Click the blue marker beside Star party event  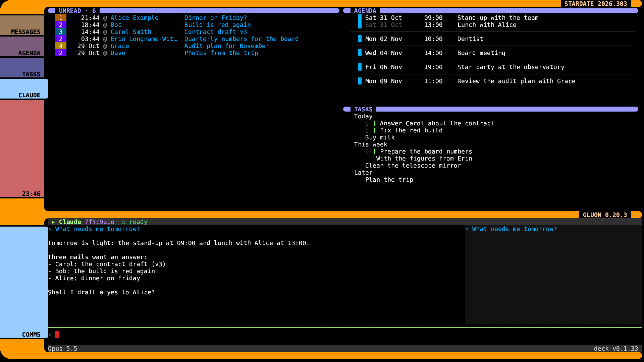pos(360,67)
